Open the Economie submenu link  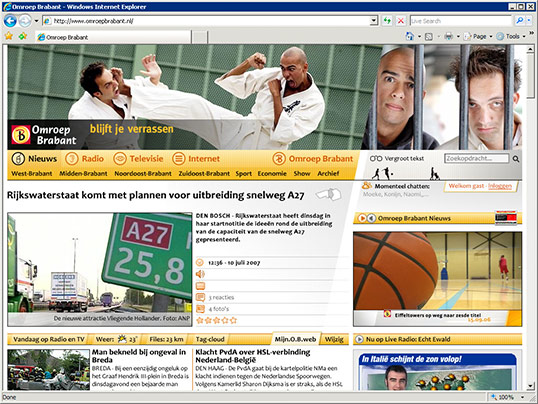272,174
